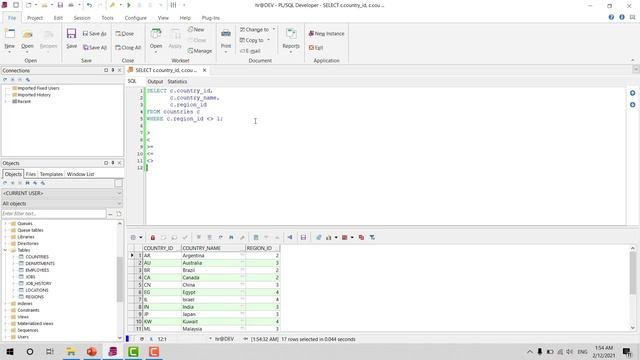640x360 pixels.
Task: Click the Objects tree vertical scrollbar
Action: click(x=120, y=280)
